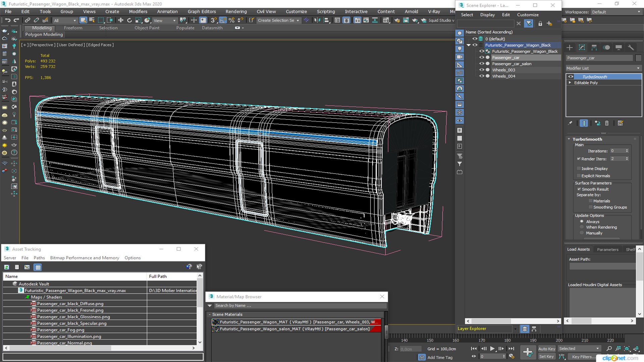Click the Auto Key button
The height and width of the screenshot is (362, 644).
point(547,349)
